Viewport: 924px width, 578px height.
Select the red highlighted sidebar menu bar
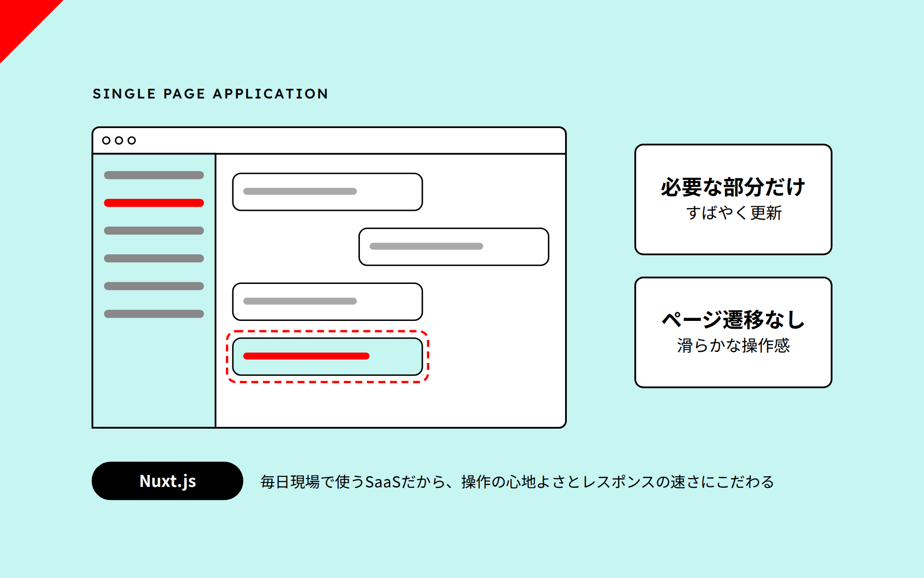154,203
